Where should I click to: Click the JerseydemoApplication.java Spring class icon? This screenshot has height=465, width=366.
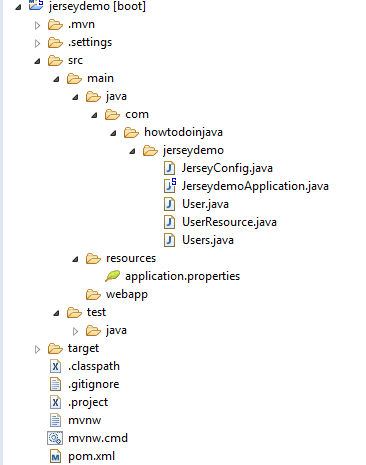pyautogui.click(x=170, y=186)
